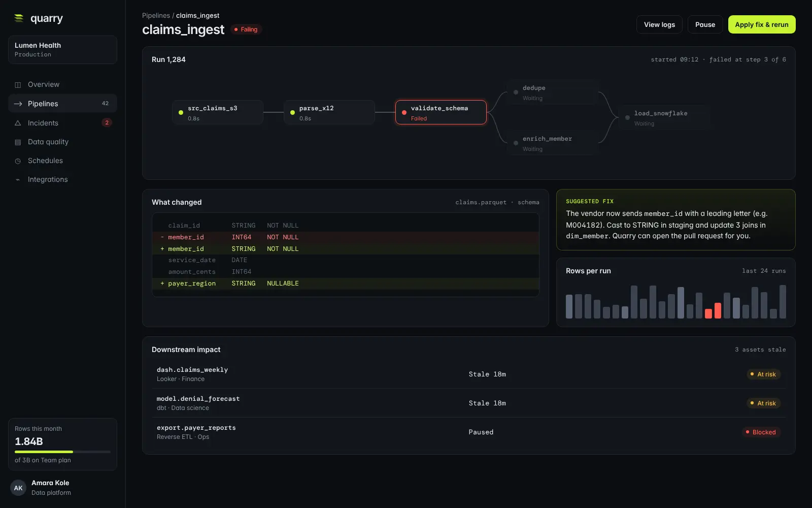
Task: Go to Pipelines in sidebar
Action: pos(62,104)
